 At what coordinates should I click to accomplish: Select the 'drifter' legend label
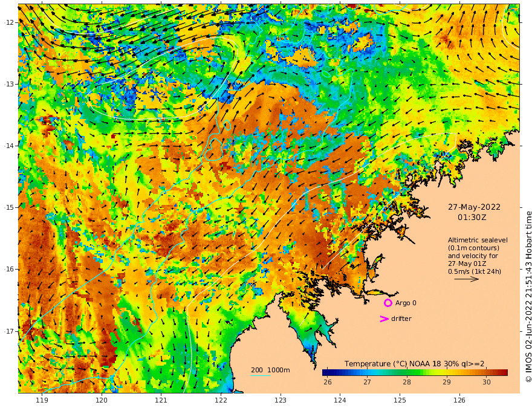click(401, 319)
